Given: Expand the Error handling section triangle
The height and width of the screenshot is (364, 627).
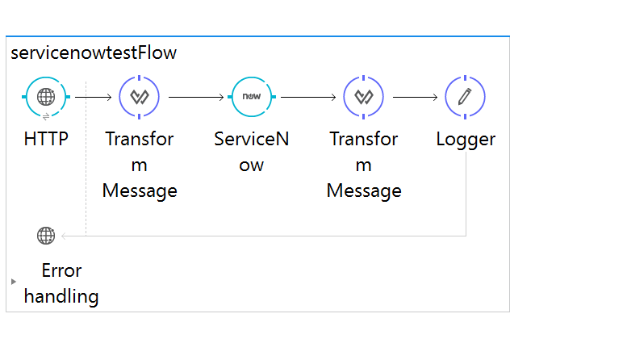Looking at the screenshot, I should coord(14,282).
